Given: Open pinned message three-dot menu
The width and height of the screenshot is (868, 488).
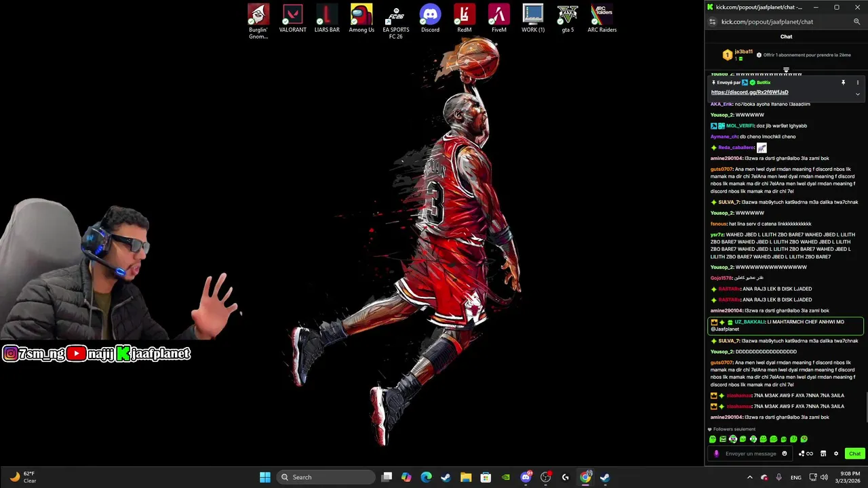Looking at the screenshot, I should point(857,83).
